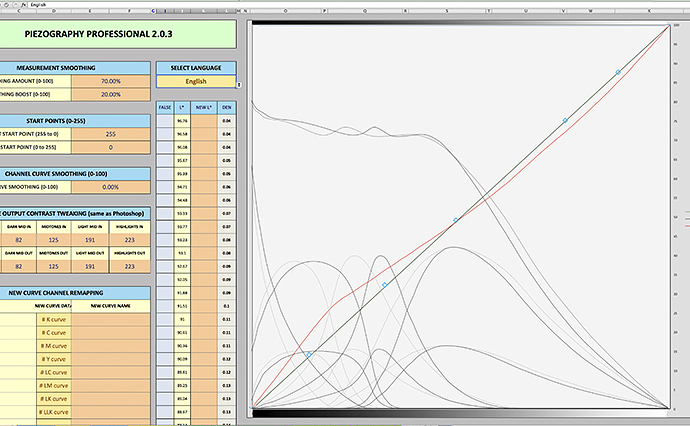Click the # LLK curve cell

pyautogui.click(x=54, y=411)
